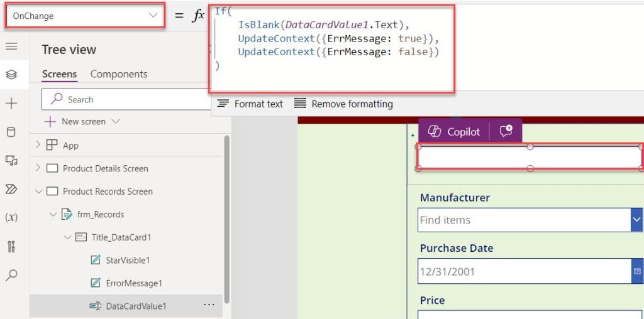Viewport: 644px width, 319px height.
Task: Click the tree view Search field
Action: pyautogui.click(x=126, y=100)
